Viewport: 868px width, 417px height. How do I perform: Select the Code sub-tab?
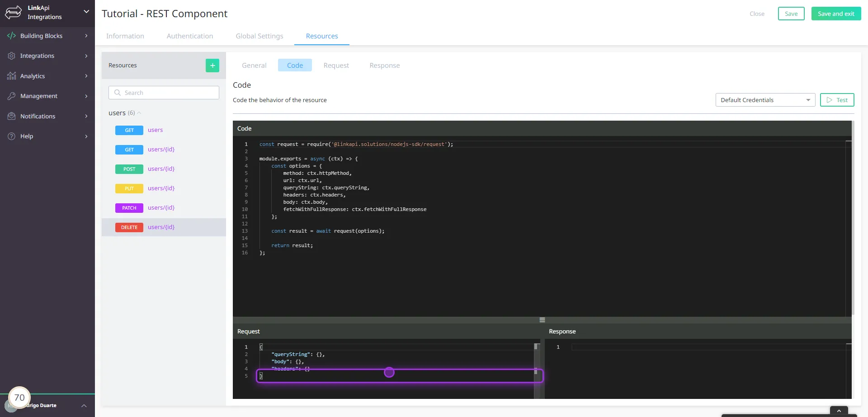(x=295, y=66)
